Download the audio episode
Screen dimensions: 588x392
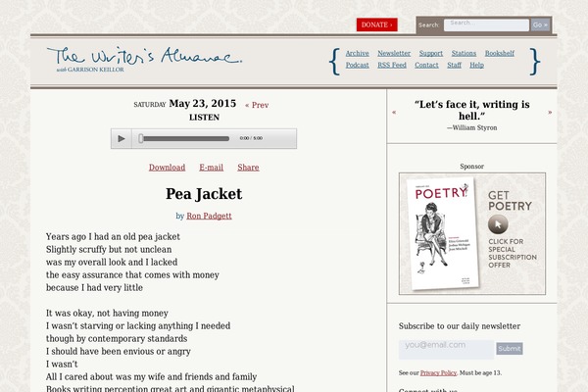click(x=167, y=168)
